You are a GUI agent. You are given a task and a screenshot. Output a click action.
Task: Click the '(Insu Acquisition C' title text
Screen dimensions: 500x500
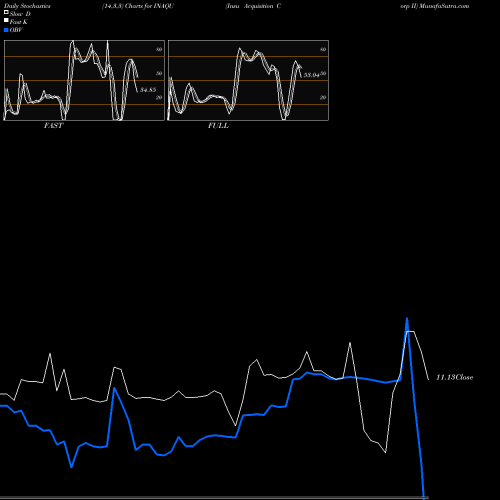pyautogui.click(x=253, y=6)
